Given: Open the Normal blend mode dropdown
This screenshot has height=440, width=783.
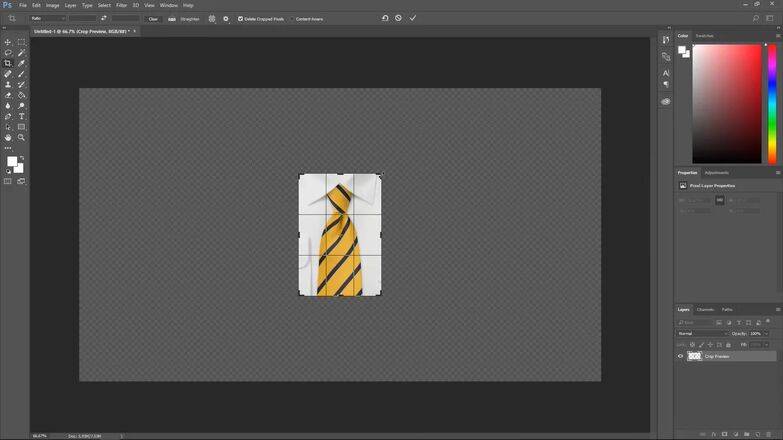Looking at the screenshot, I should (702, 333).
